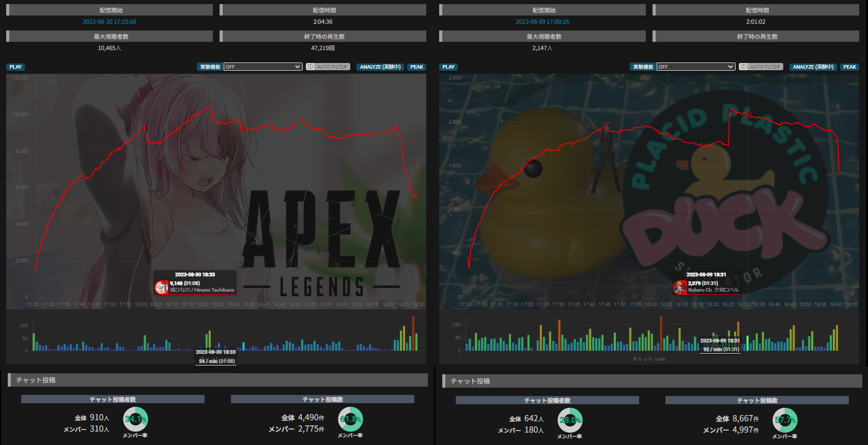This screenshot has height=445, width=868.
Task: Click the total chatters count 910人
Action: [x=100, y=418]
